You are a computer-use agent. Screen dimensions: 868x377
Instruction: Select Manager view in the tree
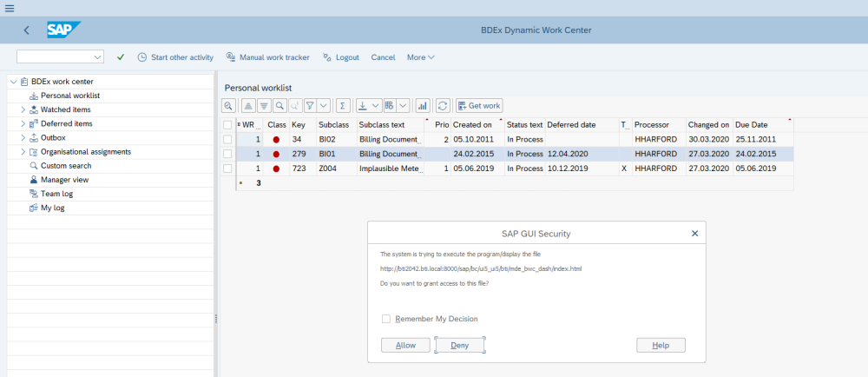coord(64,180)
